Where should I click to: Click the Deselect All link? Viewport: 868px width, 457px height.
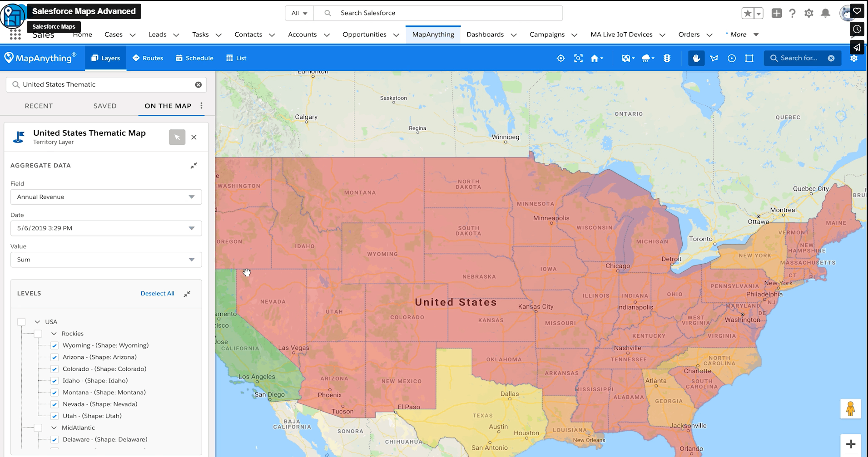tap(158, 294)
